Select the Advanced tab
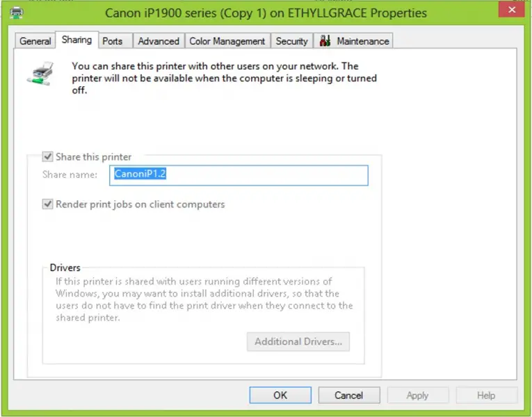Image resolution: width=532 pixels, height=417 pixels. (159, 41)
